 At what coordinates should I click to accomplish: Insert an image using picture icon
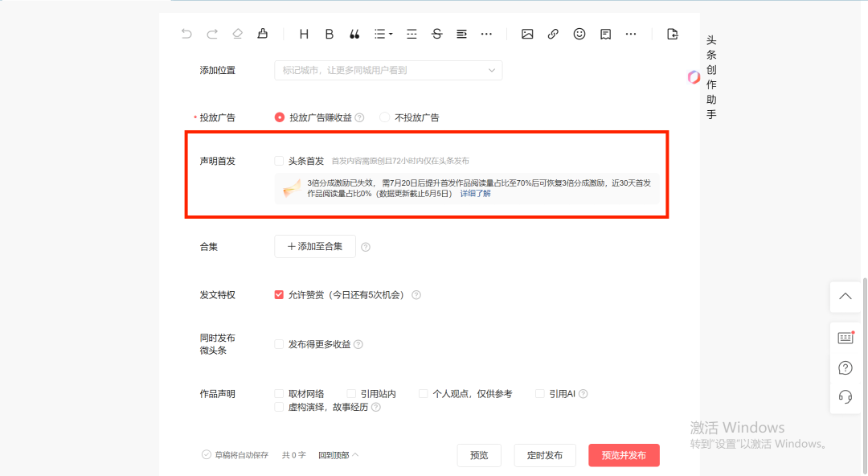[527, 35]
